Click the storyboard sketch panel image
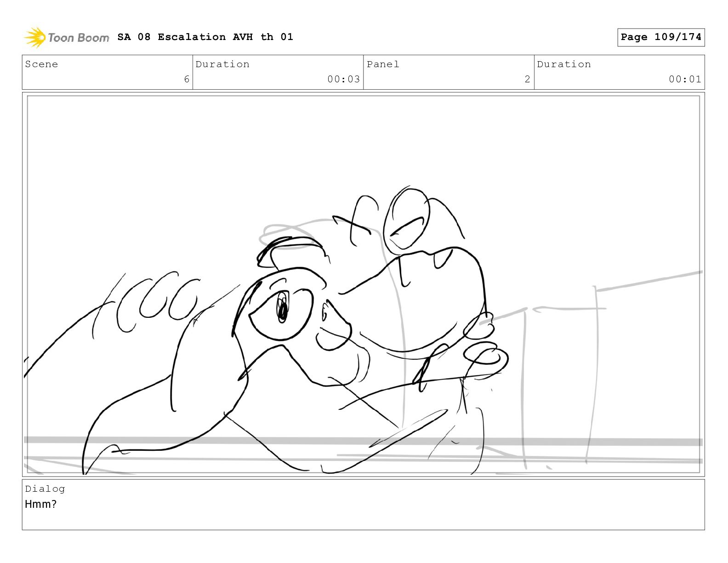728x563 pixels. tap(363, 284)
